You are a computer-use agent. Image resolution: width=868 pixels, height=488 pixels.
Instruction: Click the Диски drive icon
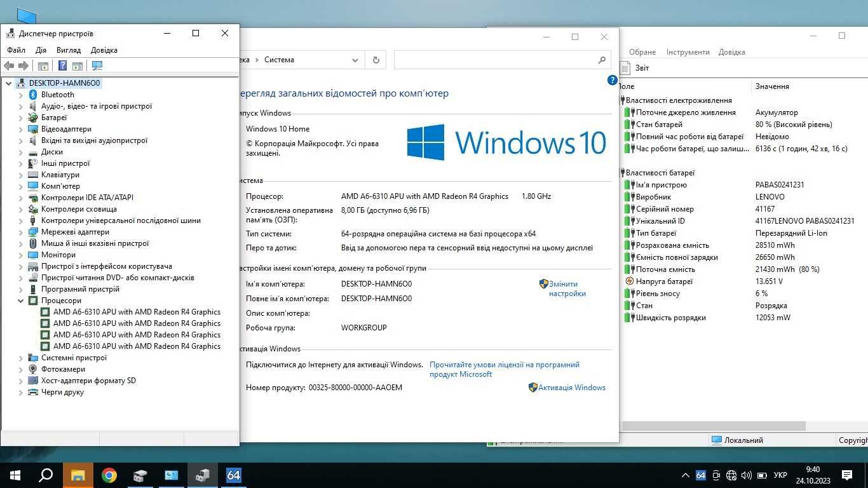pos(34,152)
